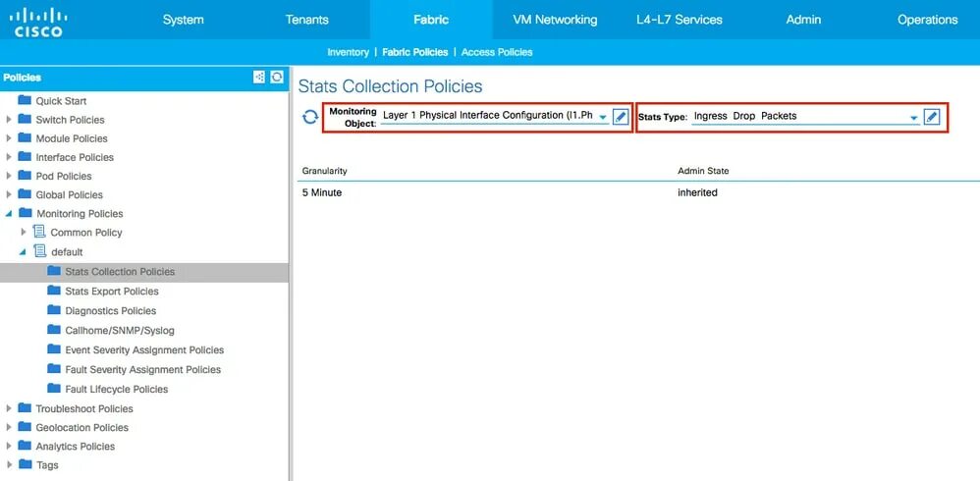This screenshot has width=980, height=481.
Task: Open the Admin tab
Action: (803, 20)
